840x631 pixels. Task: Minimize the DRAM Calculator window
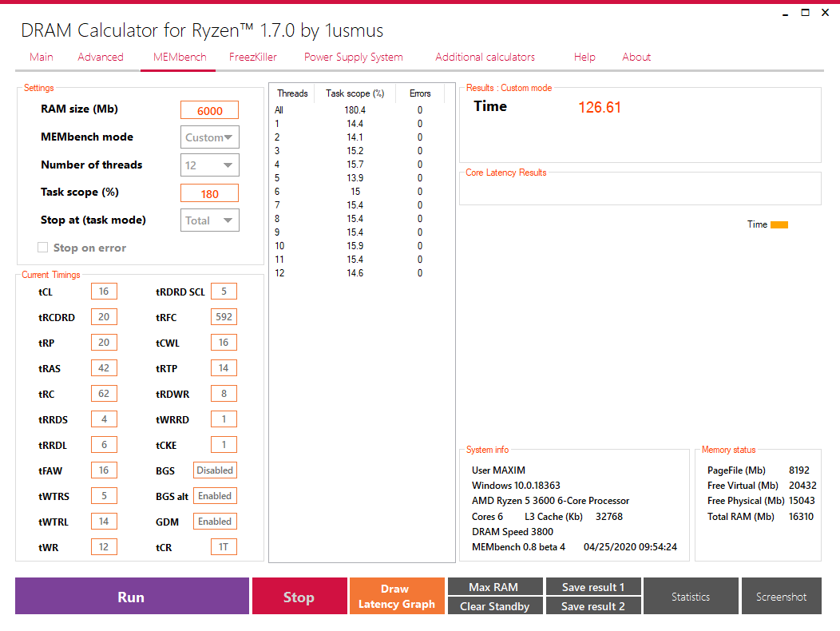click(x=786, y=13)
